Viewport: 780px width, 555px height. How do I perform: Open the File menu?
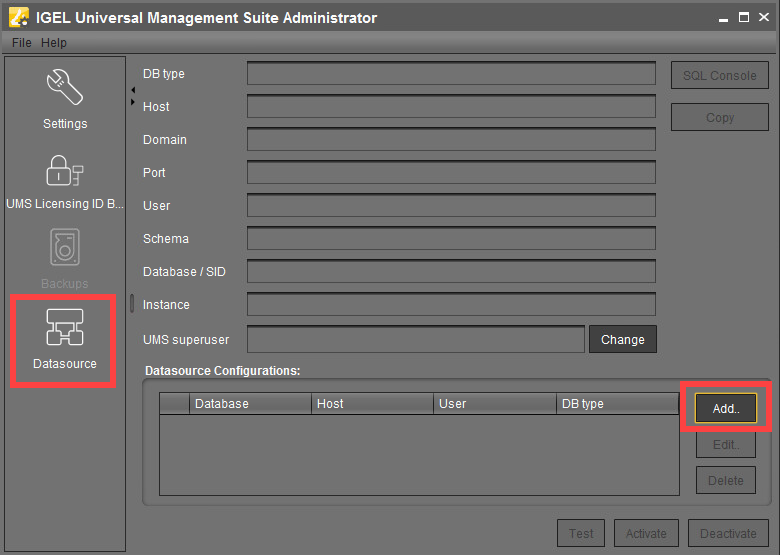pos(21,43)
